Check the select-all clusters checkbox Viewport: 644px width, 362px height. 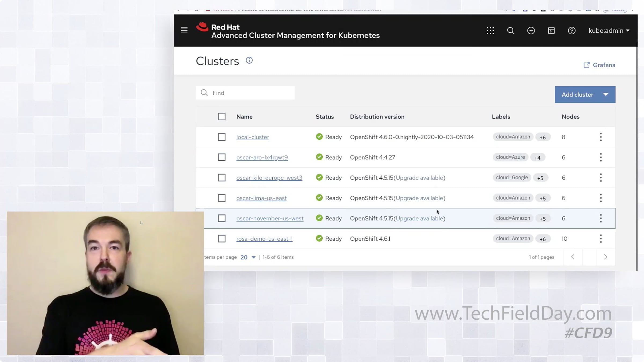pos(222,117)
